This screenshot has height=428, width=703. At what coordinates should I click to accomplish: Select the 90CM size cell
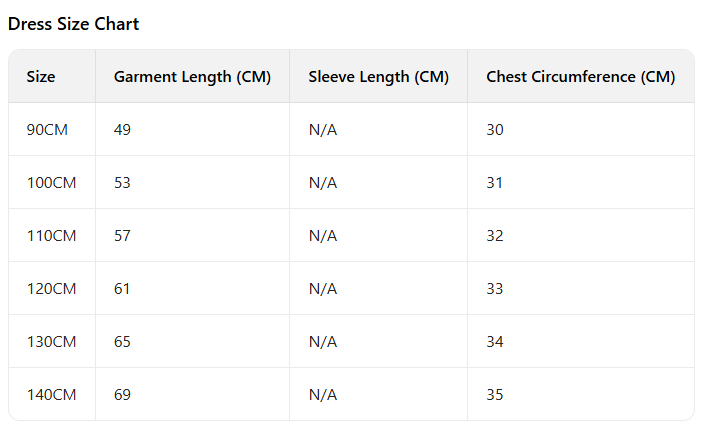pyautogui.click(x=47, y=130)
